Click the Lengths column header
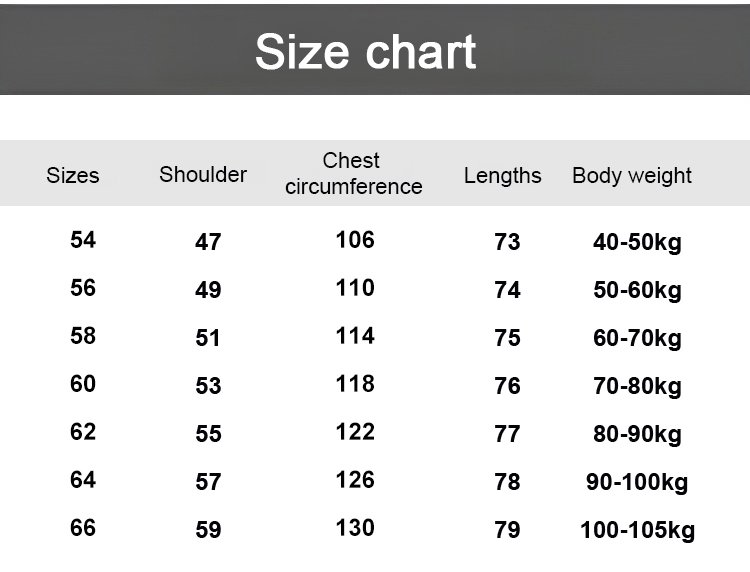The image size is (750, 572). (x=502, y=175)
